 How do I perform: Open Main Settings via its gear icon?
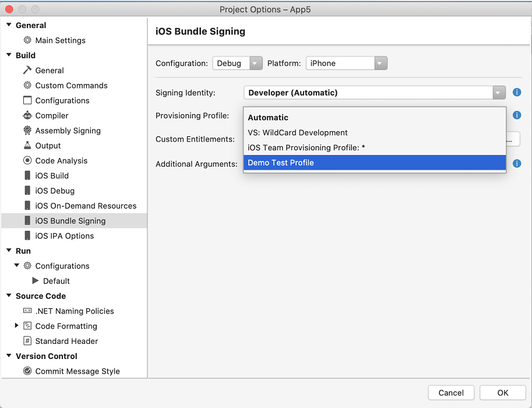(x=26, y=40)
